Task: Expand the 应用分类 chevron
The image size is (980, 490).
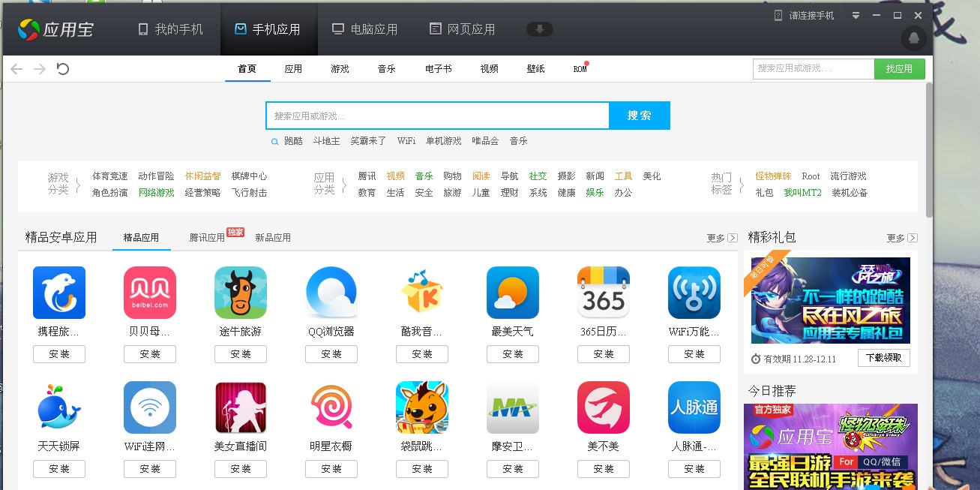Action: tap(344, 184)
